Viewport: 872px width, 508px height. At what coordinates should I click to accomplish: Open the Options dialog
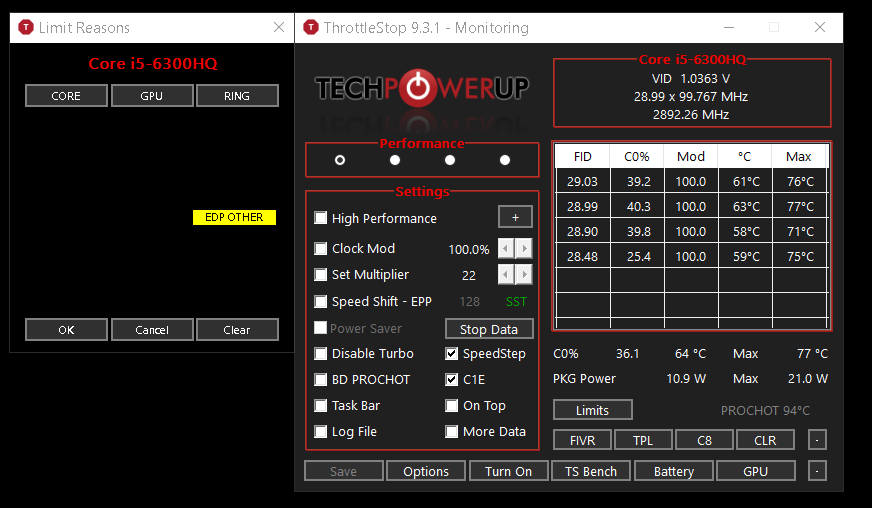point(426,471)
